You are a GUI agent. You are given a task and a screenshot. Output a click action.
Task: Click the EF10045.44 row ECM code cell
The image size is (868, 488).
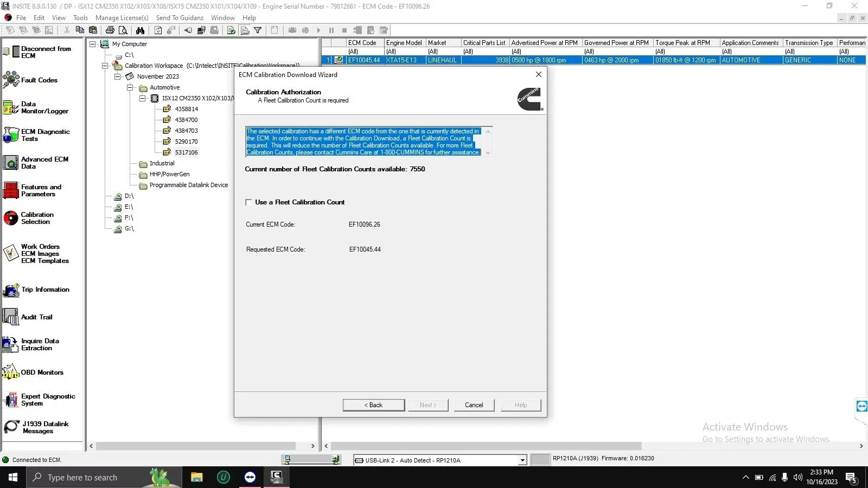365,60
